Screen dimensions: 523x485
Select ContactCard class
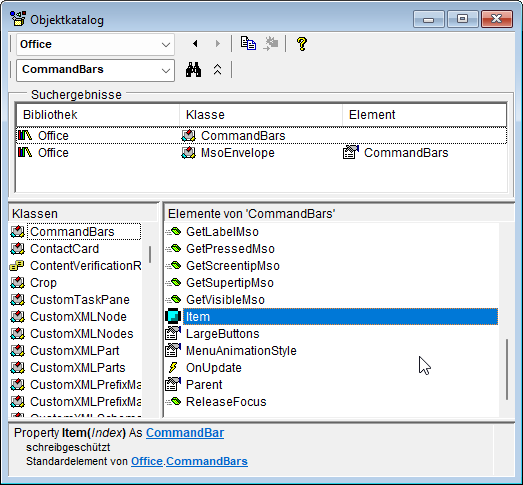click(x=64, y=249)
